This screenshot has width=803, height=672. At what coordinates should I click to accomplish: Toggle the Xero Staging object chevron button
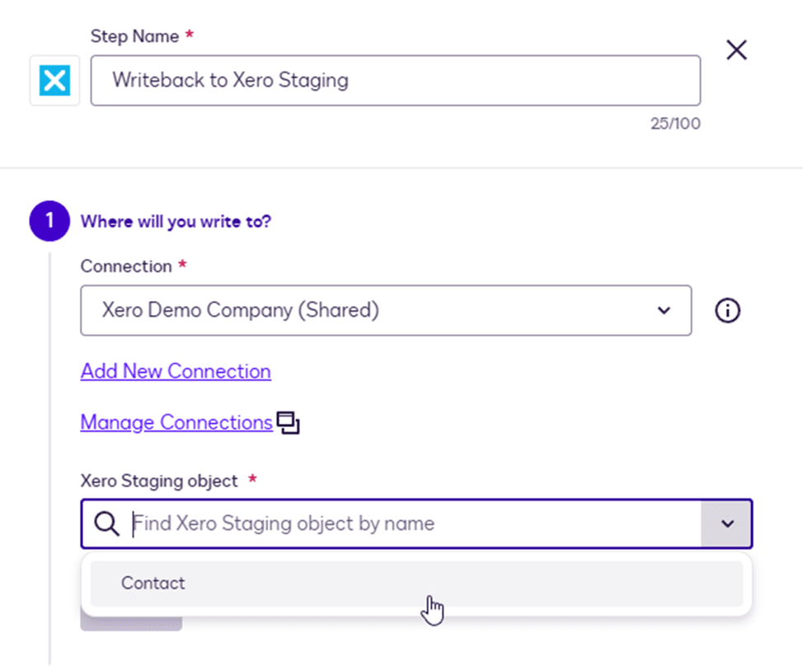tap(726, 524)
